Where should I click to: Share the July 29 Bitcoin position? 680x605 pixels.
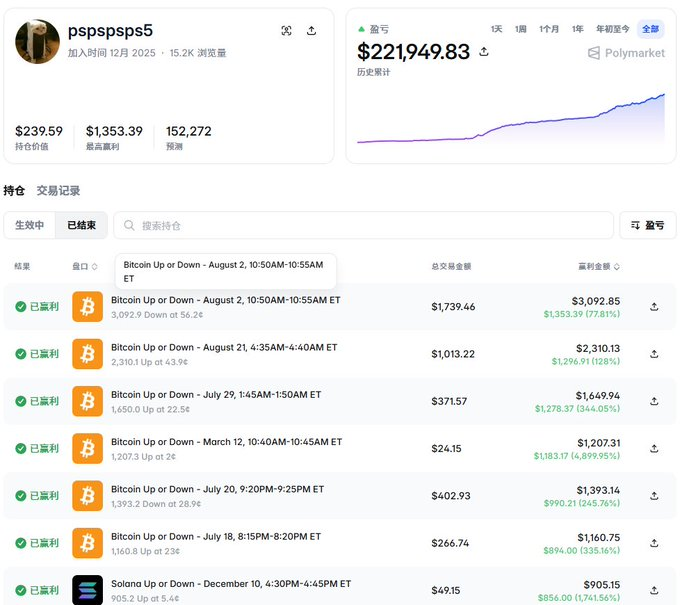pyautogui.click(x=654, y=401)
